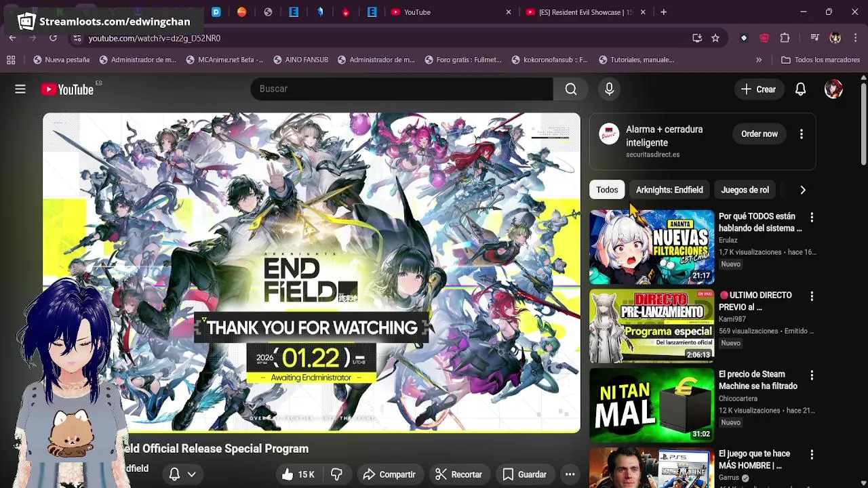Image resolution: width=868 pixels, height=488 pixels.
Task: Open options for 'ULTIMO DIRECTO PREVIO' video
Action: pyautogui.click(x=812, y=296)
